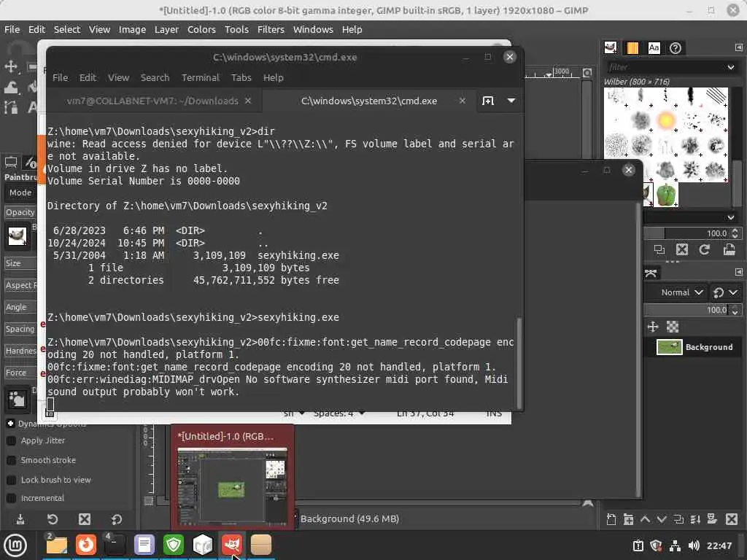Screen dimensions: 747x560
Task: Open the Patterns tab in GIMP dock
Action: (x=632, y=47)
